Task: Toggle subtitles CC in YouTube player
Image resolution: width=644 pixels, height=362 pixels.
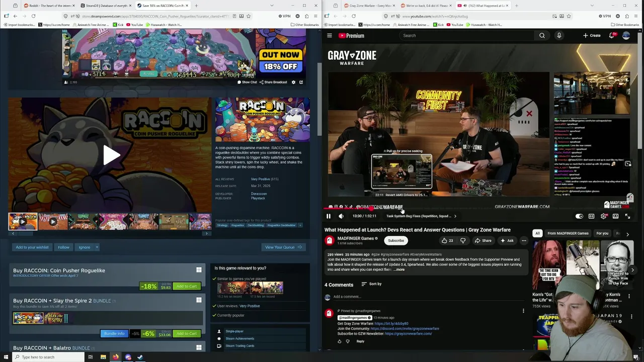Action: pos(591,216)
